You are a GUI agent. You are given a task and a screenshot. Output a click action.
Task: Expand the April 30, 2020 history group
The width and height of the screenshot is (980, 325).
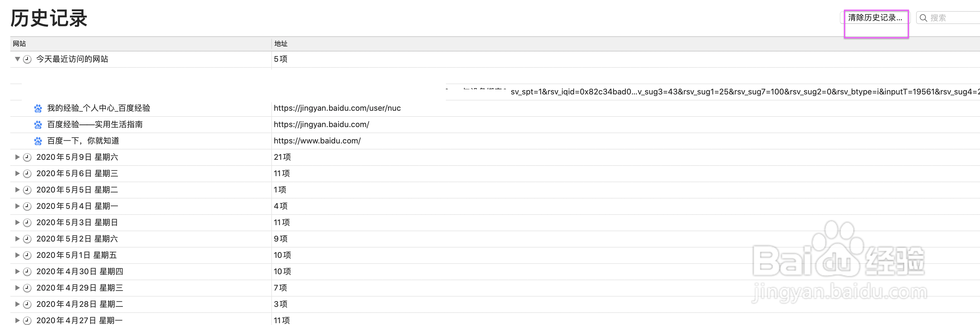17,271
